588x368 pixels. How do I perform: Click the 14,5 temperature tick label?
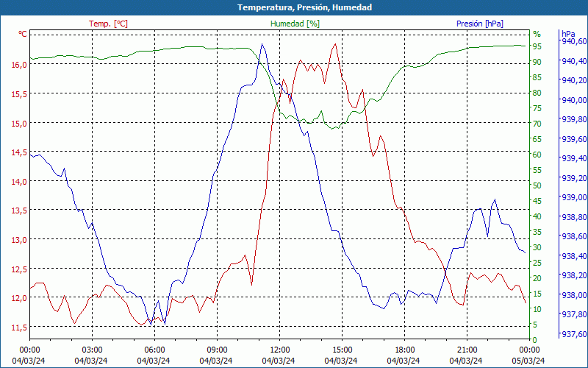(19, 152)
